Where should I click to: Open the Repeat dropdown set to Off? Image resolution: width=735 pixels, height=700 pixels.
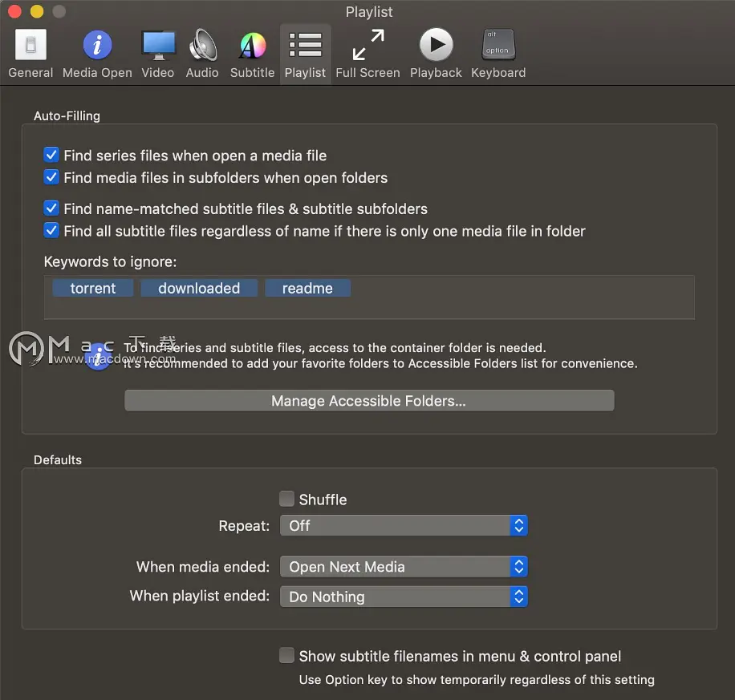click(x=404, y=526)
